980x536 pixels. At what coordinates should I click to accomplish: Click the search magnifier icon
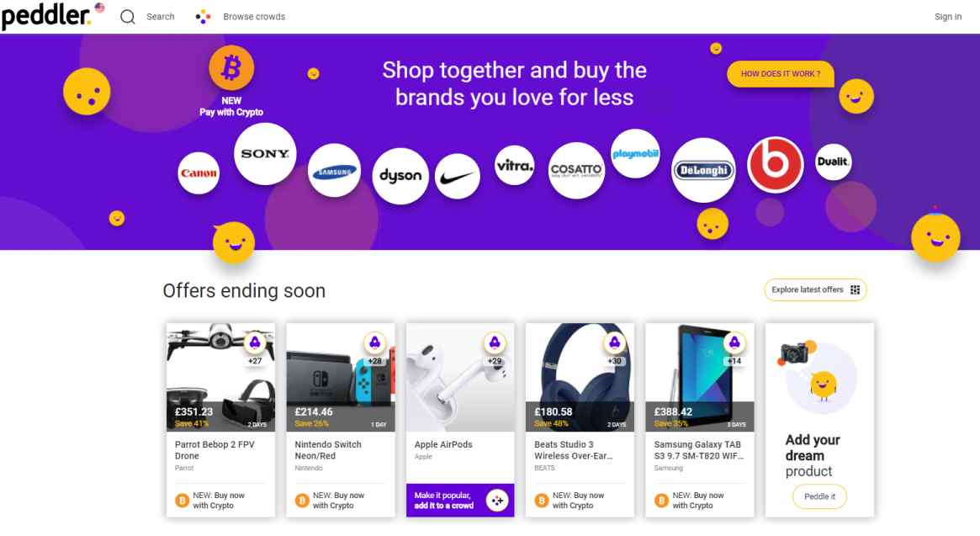click(128, 17)
